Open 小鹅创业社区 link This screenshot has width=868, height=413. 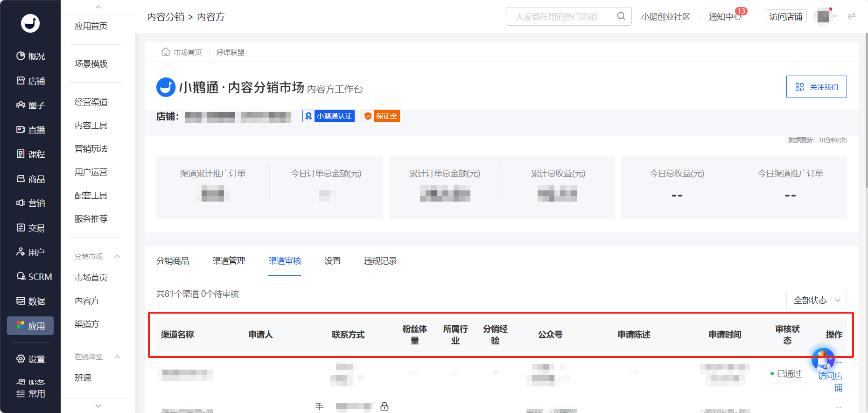[x=665, y=16]
